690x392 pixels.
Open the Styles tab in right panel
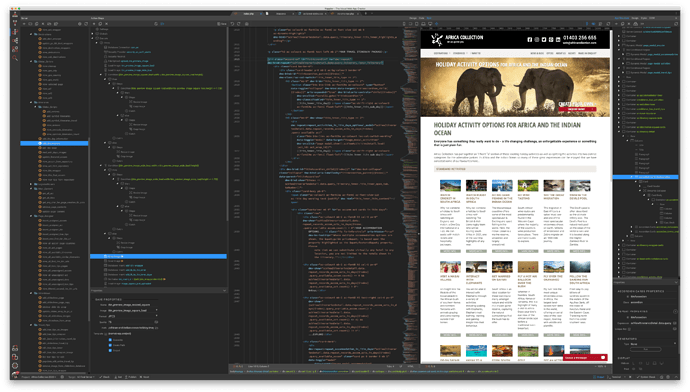(x=644, y=18)
